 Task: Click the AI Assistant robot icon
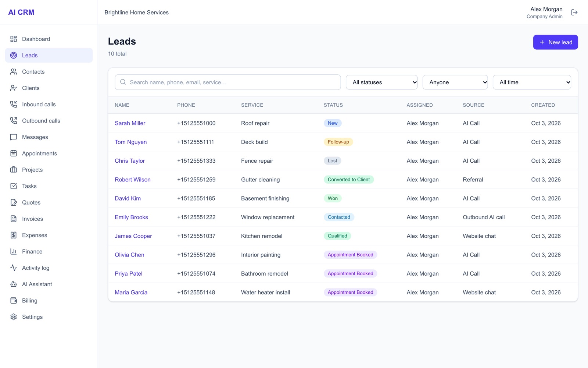(14, 284)
